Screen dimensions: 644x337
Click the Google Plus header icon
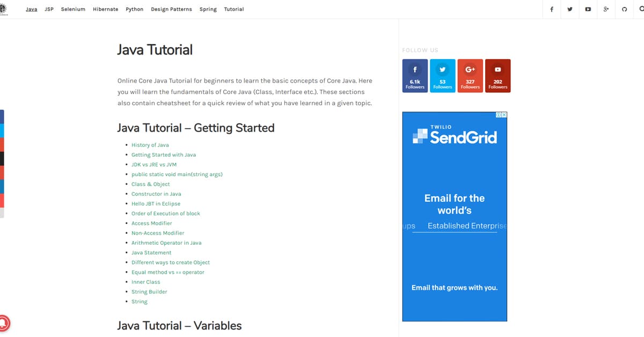point(606,9)
